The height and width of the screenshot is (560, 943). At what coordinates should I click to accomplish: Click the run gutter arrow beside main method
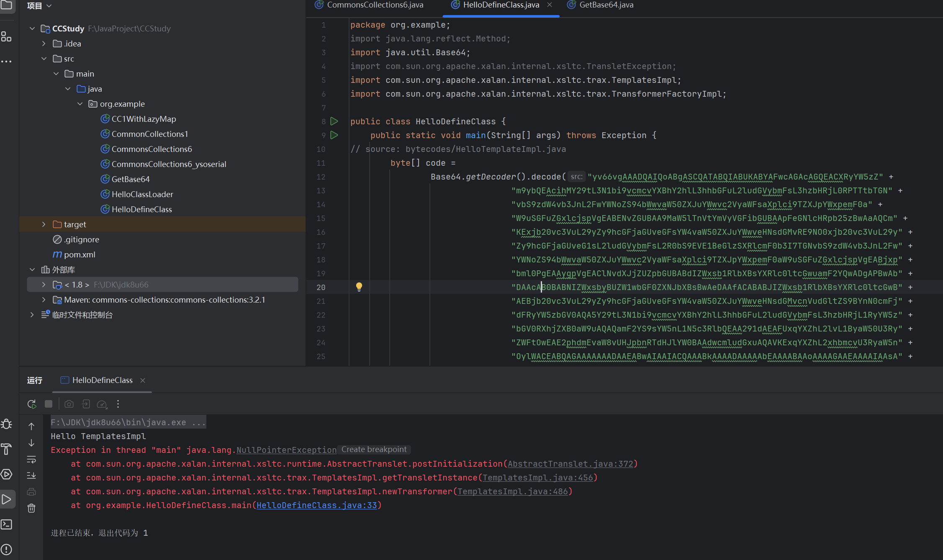334,135
